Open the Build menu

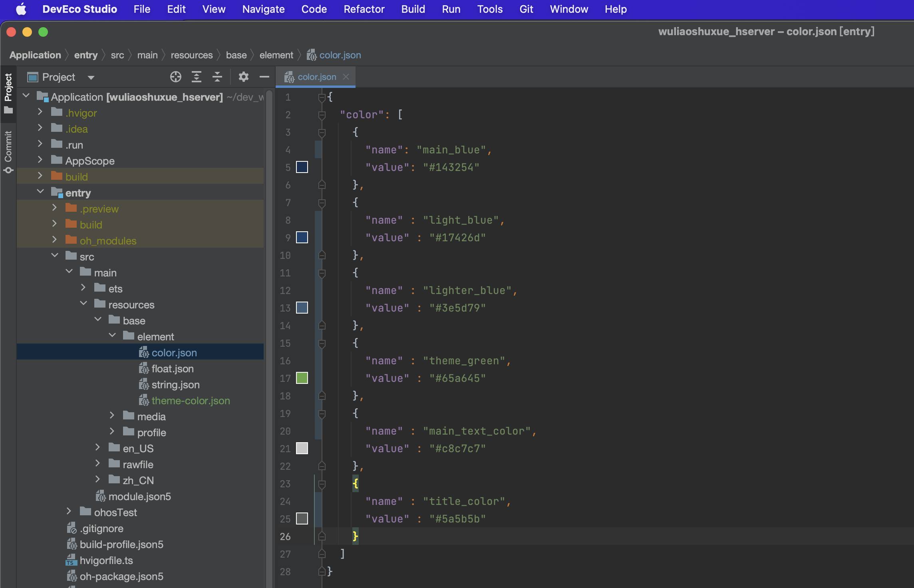tap(413, 9)
